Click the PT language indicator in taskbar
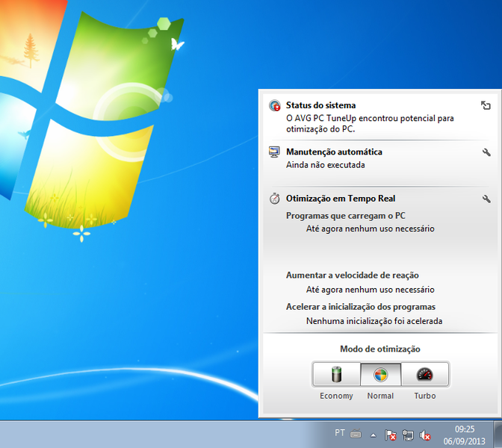 coord(340,433)
